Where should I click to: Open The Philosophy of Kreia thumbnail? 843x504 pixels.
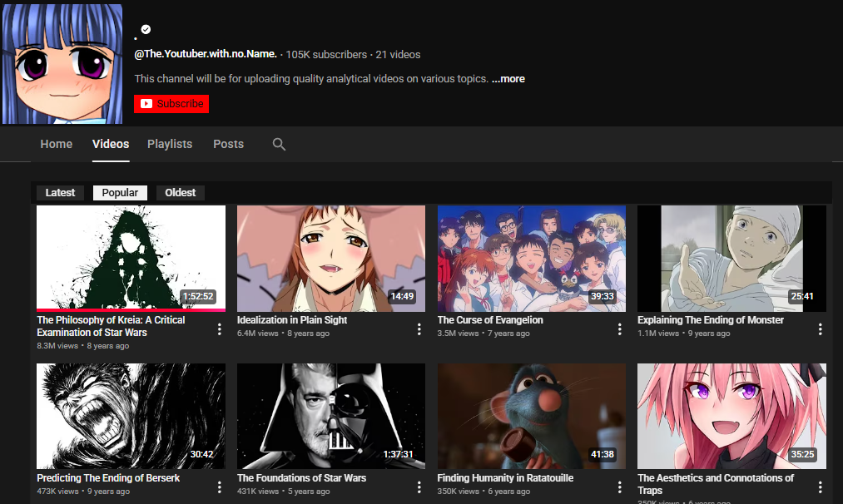pyautogui.click(x=131, y=259)
